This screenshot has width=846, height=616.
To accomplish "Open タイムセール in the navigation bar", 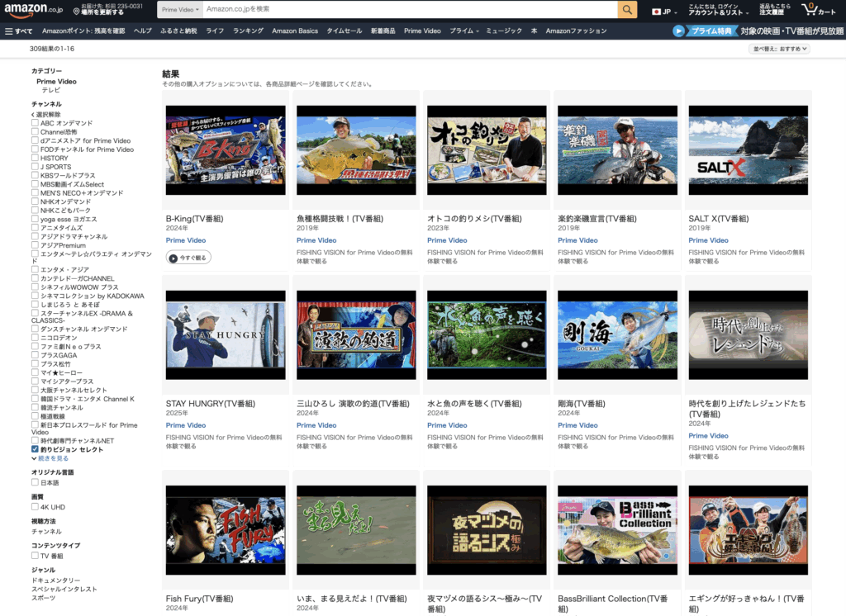I will point(344,31).
